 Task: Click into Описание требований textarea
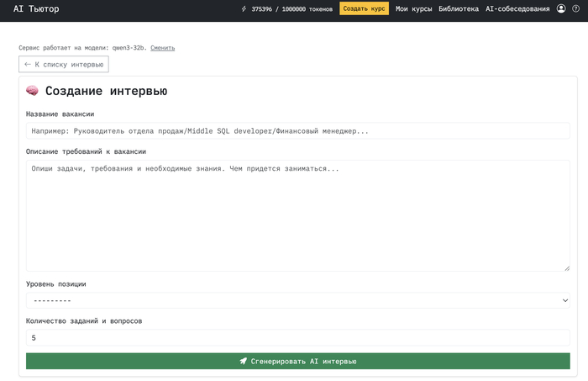click(x=297, y=215)
